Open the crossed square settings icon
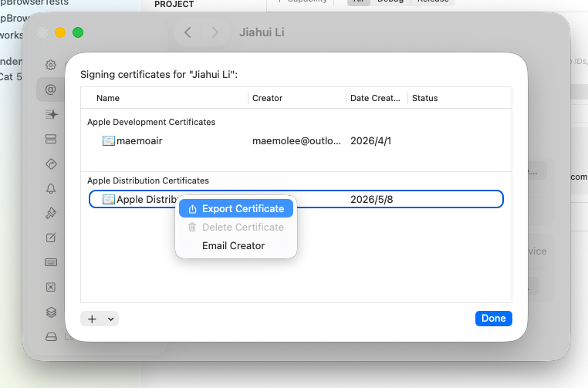The height and width of the screenshot is (388, 588). point(51,287)
